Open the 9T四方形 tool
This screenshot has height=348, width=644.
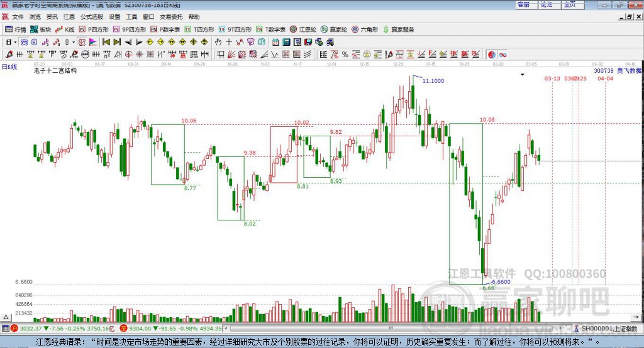point(235,30)
